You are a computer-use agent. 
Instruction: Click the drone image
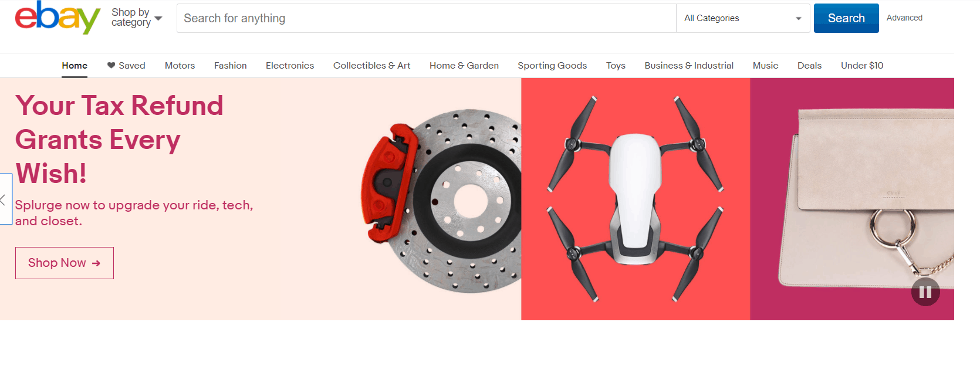(x=636, y=199)
